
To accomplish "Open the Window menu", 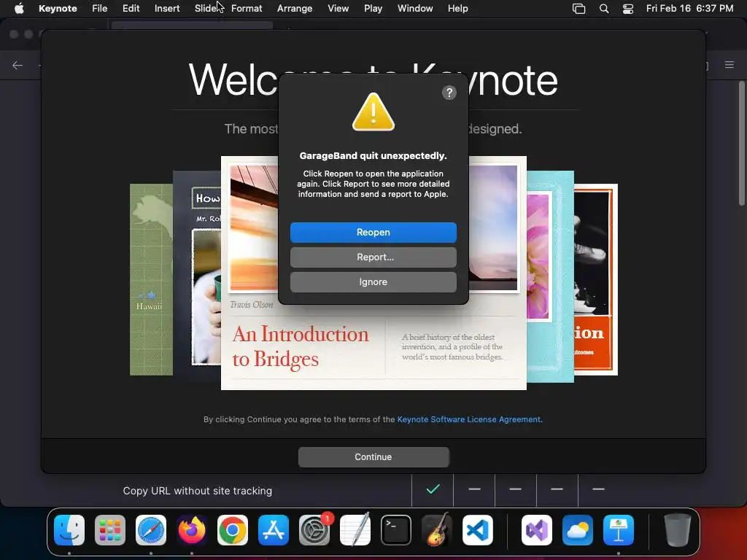I will (x=415, y=9).
